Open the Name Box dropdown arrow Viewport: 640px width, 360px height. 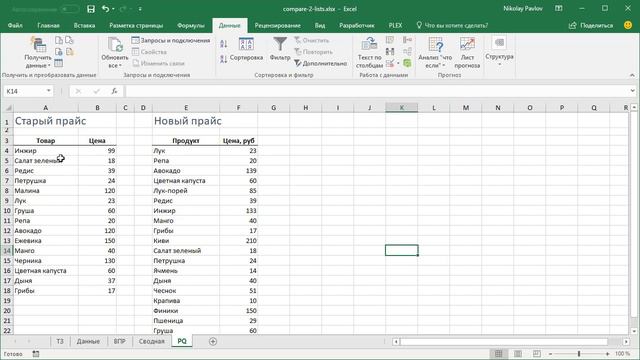[49, 91]
